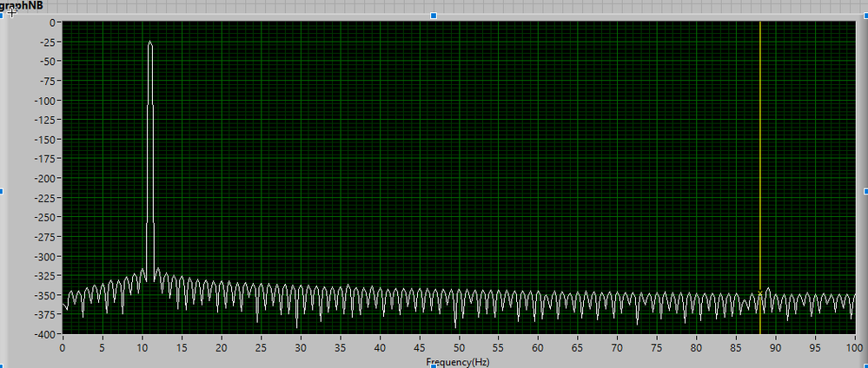Click frequency axis tick label 45
The image size is (868, 368).
coord(420,348)
